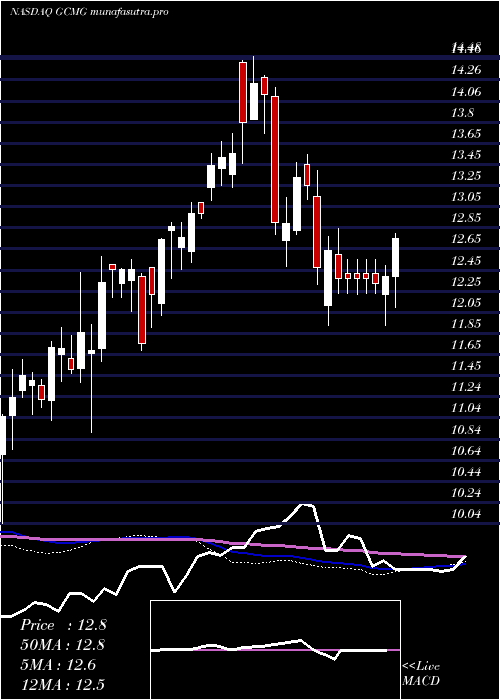Screen dimensions: 500x700
Task: Click the 12.65 price axis label
Action: (x=467, y=239)
